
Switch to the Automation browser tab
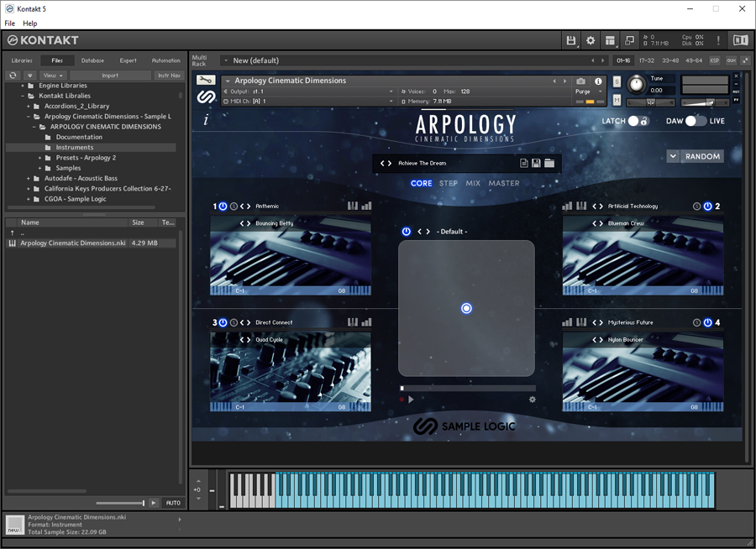[x=165, y=60]
